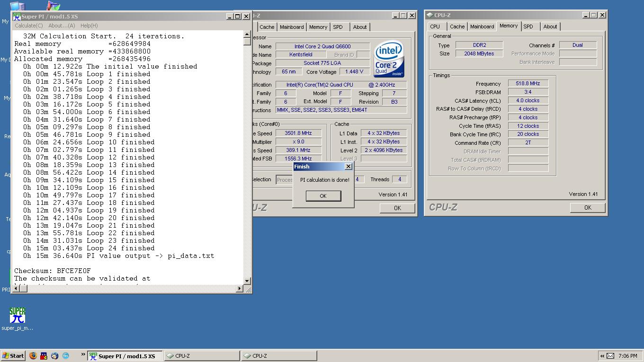Open Memory tab in left CPU-Z window
Screen dimensions: 644x362
click(x=318, y=27)
